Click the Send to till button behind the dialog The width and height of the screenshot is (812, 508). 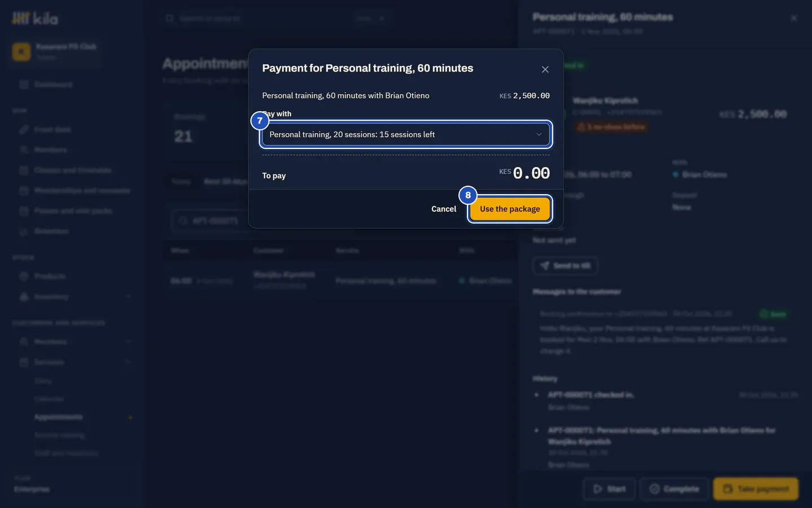tap(565, 265)
